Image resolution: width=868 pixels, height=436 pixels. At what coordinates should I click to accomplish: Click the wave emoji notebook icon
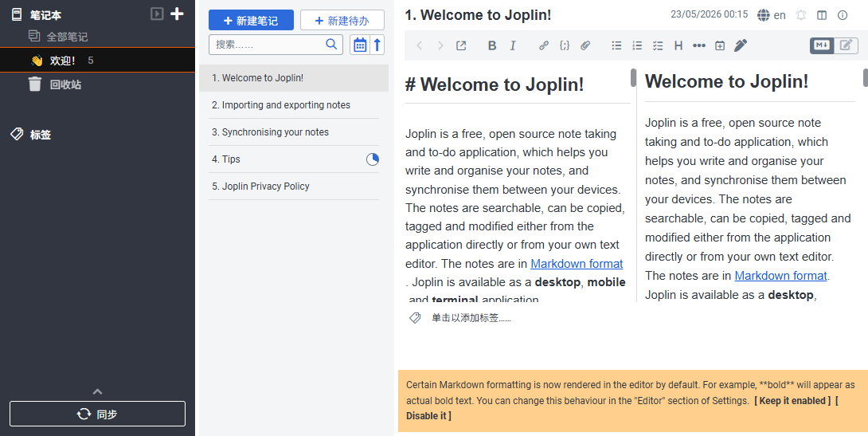click(37, 61)
